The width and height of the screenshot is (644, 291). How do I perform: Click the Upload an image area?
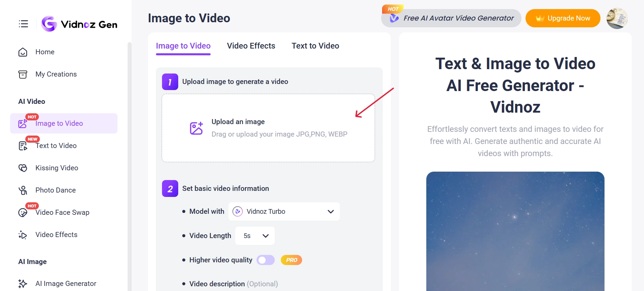tap(268, 128)
